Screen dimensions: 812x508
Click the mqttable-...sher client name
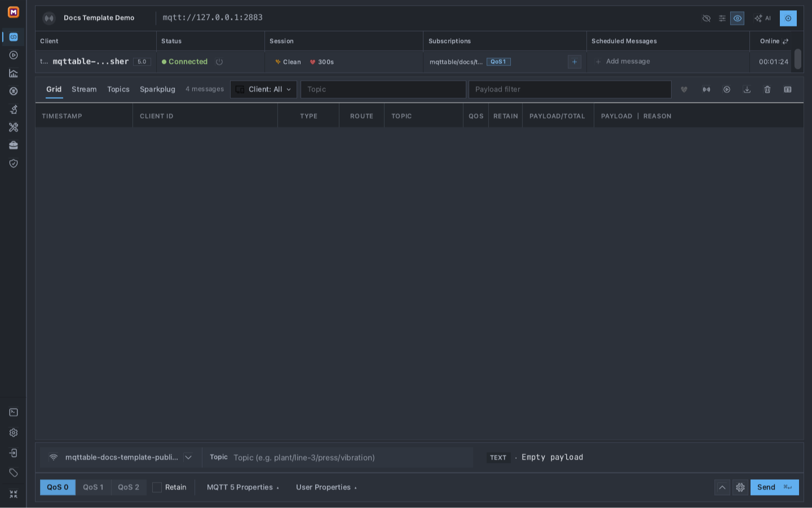point(91,62)
